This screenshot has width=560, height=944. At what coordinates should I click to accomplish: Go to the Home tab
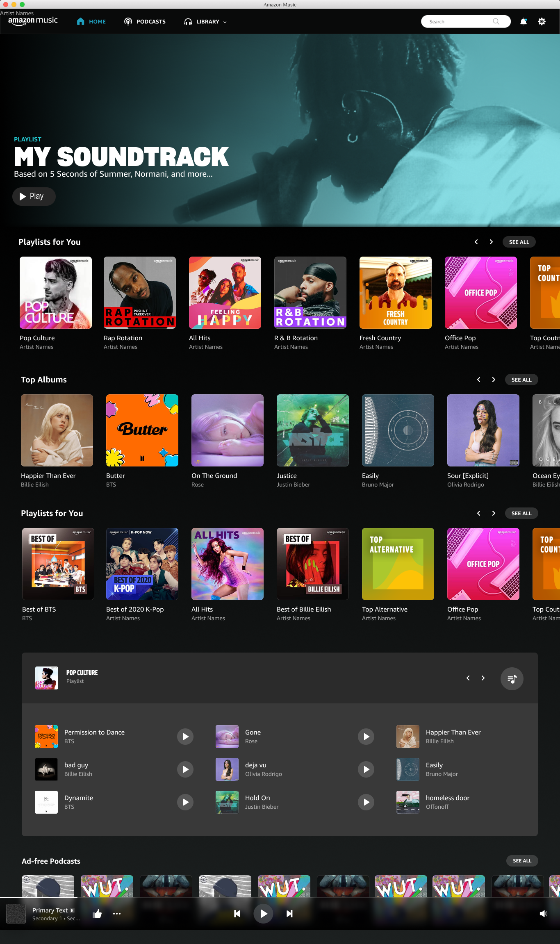(x=91, y=22)
